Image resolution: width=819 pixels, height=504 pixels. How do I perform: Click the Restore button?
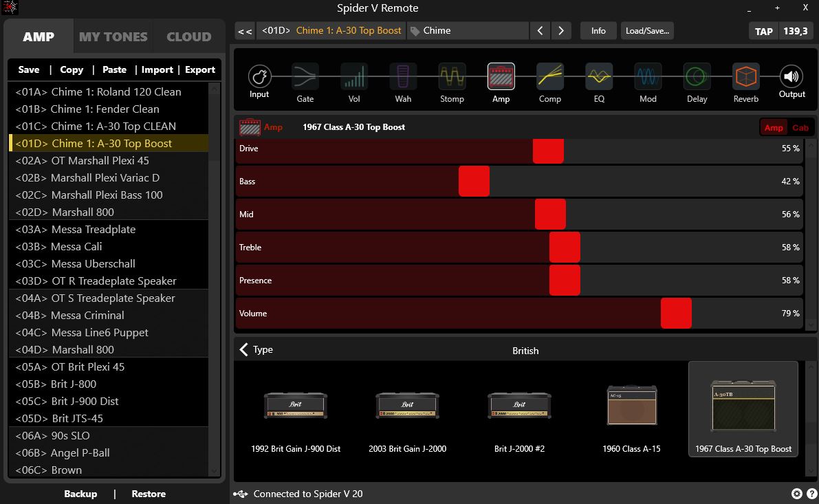pos(149,494)
